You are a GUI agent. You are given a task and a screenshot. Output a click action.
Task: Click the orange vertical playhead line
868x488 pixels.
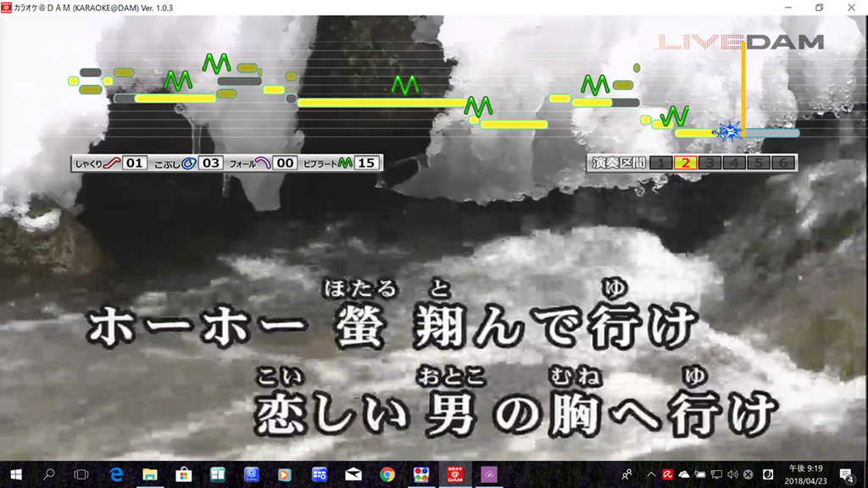pos(743,88)
